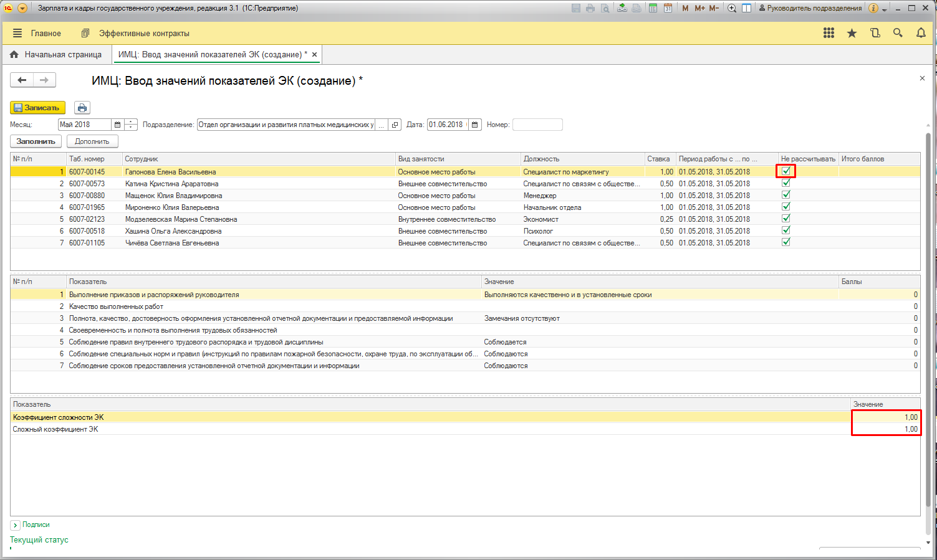The image size is (937, 560).
Task: Click the magnifier search icon
Action: 898,33
